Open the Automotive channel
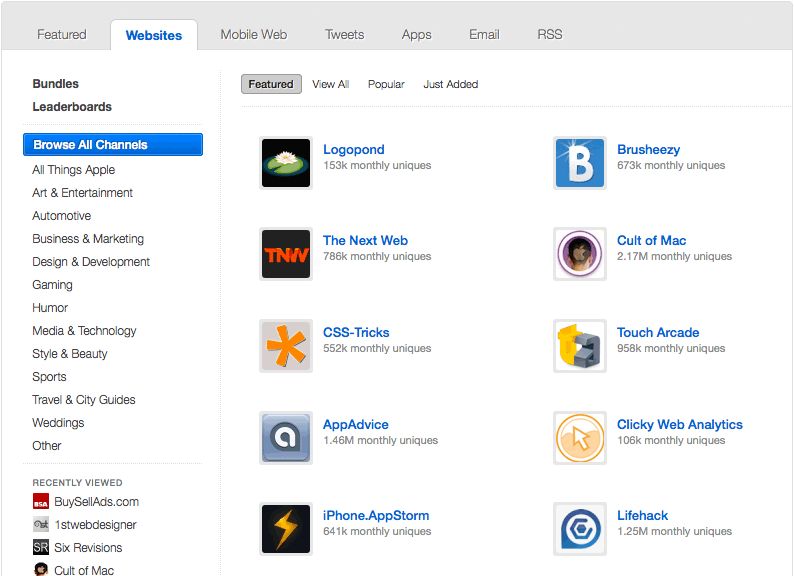The width and height of the screenshot is (794, 576). tap(62, 216)
